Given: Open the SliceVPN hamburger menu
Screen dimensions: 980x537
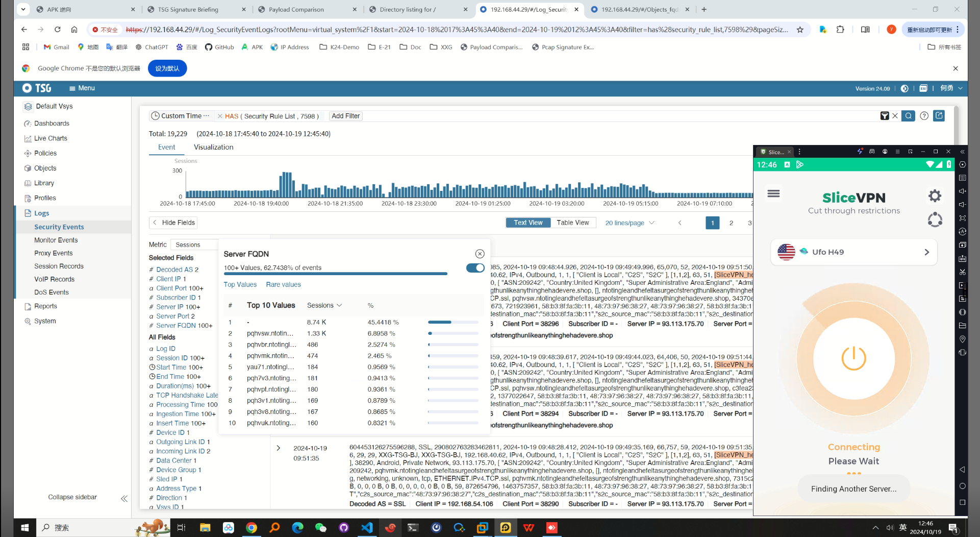Looking at the screenshot, I should coord(773,193).
